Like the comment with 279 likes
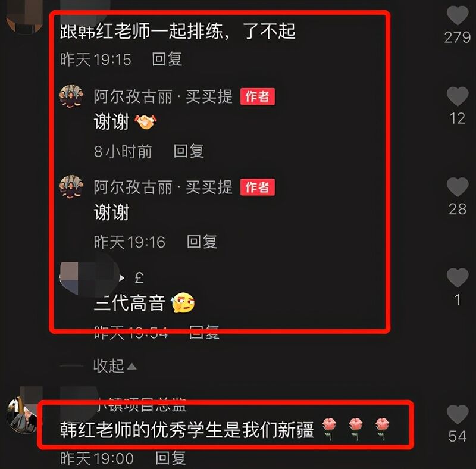The width and height of the screenshot is (476, 469). coord(458,15)
